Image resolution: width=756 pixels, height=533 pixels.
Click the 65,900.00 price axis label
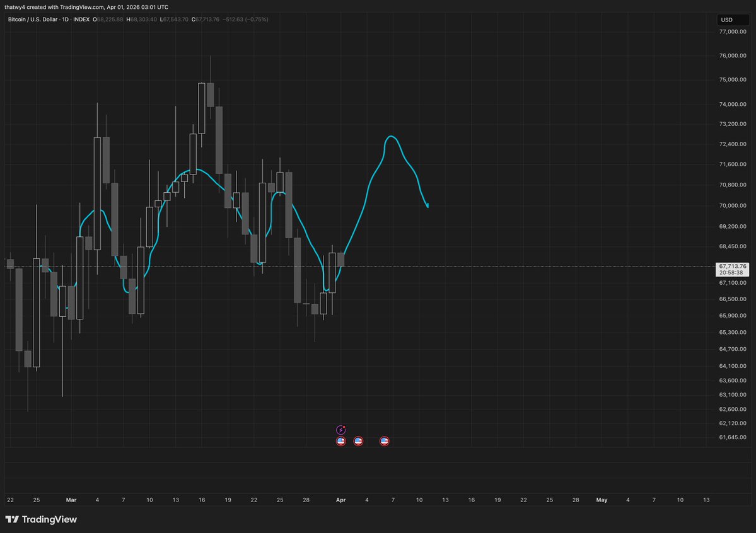[733, 316]
